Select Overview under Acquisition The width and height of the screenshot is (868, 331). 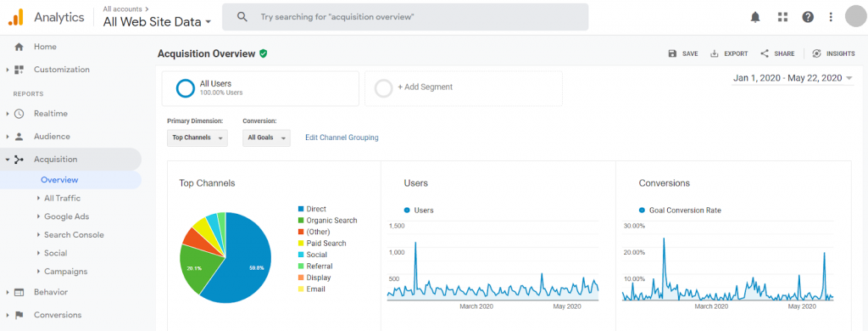click(x=60, y=180)
